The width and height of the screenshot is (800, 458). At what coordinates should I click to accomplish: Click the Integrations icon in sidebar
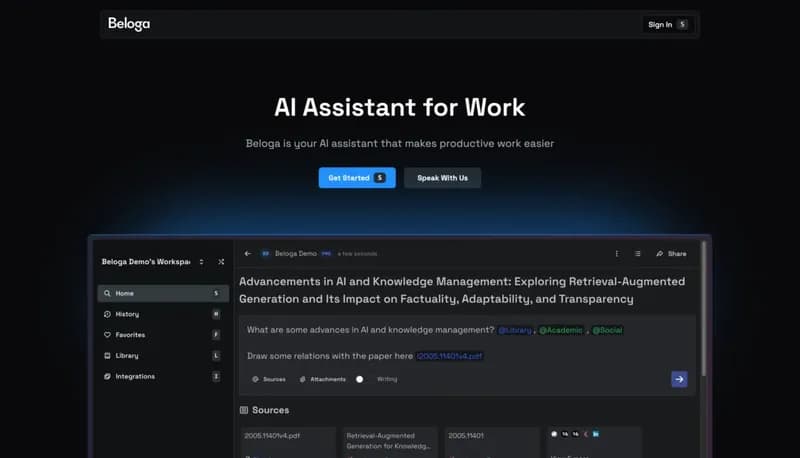tap(107, 376)
